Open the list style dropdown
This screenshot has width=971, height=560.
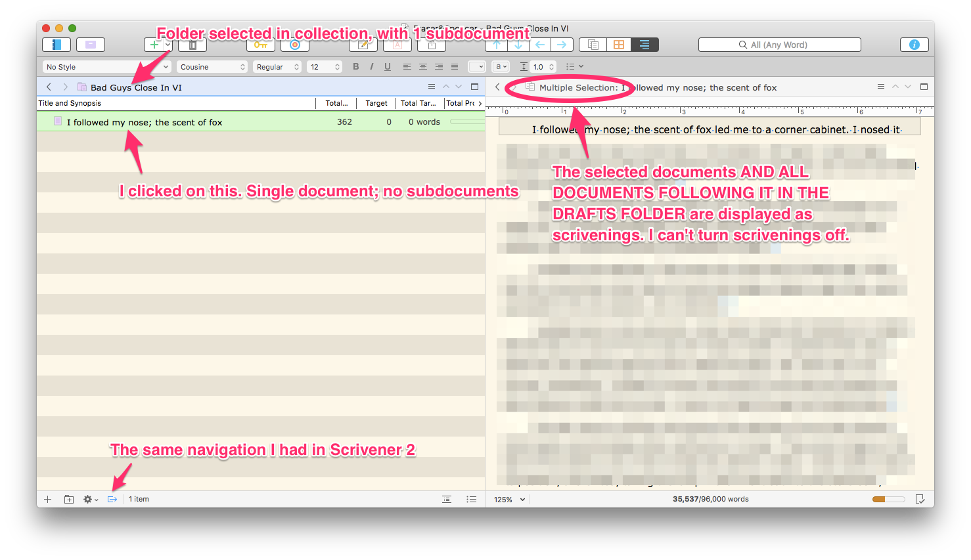(575, 66)
